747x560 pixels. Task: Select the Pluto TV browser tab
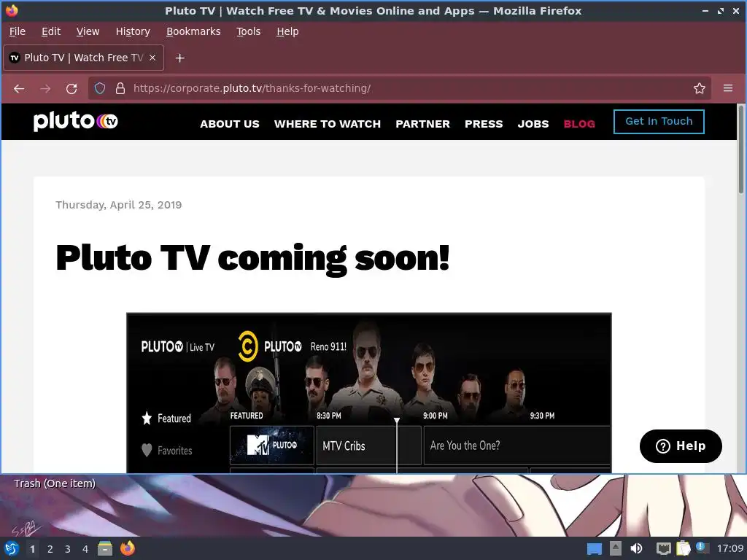point(83,58)
